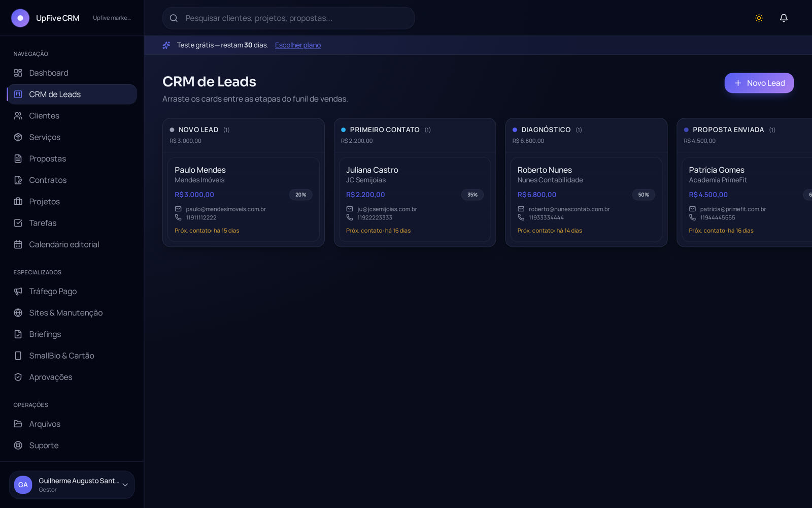Expand the Guilherme Augusto user menu chevron
Screen dimensions: 812x508
coord(125,485)
